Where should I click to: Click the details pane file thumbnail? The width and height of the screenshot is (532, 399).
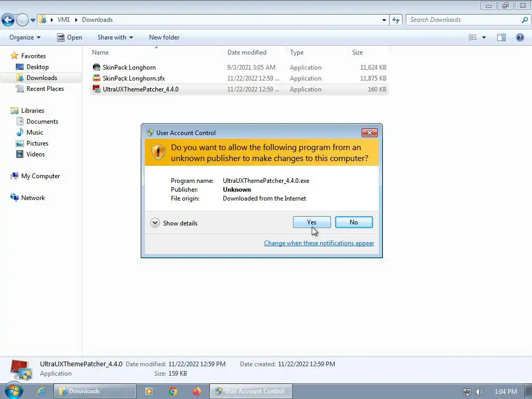21,369
